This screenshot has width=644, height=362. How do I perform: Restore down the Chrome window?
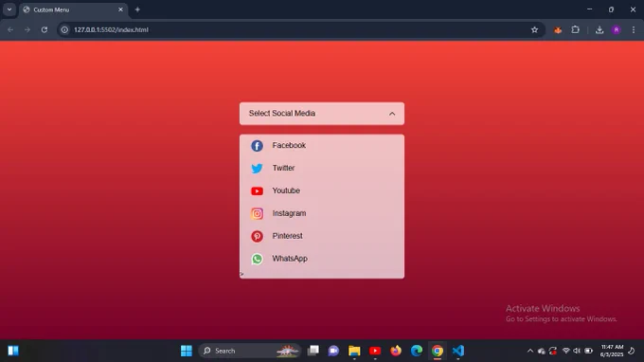611,9
